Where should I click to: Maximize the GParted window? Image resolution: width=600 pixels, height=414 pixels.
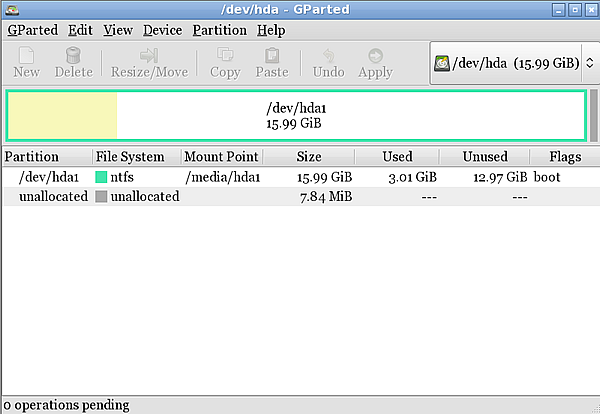point(575,10)
